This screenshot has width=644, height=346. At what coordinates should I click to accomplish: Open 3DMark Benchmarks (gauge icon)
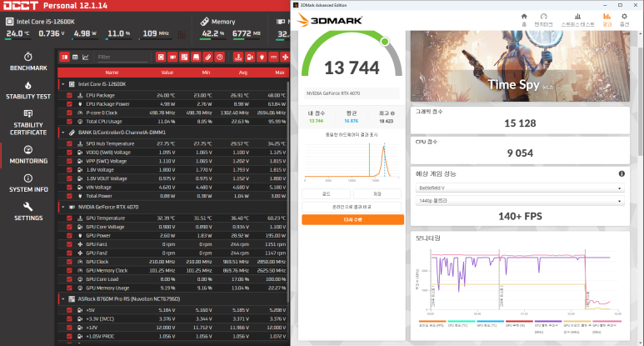point(543,20)
